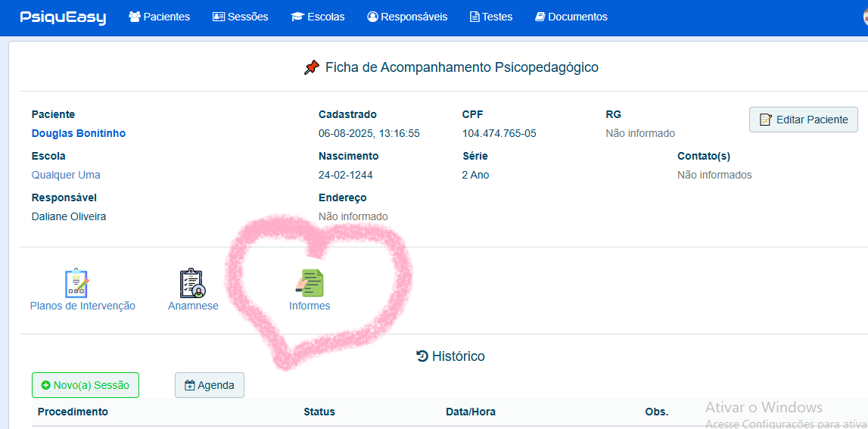868x429 pixels.
Task: Open the Responsáveis menu
Action: point(407,17)
